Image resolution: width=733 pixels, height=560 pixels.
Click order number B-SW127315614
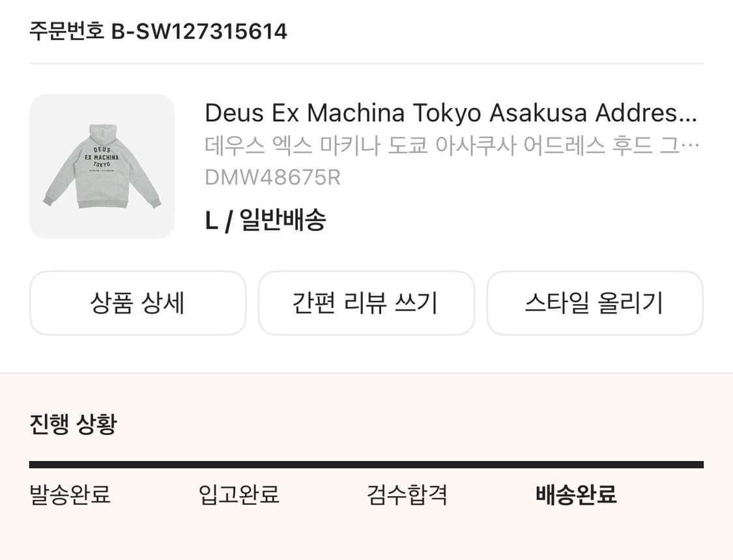point(199,31)
